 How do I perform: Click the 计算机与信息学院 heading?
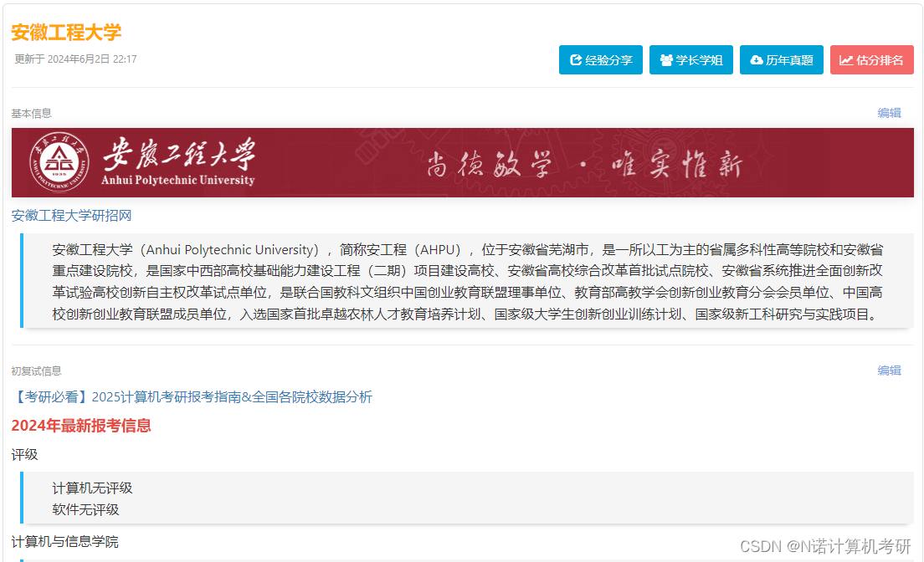click(x=64, y=542)
